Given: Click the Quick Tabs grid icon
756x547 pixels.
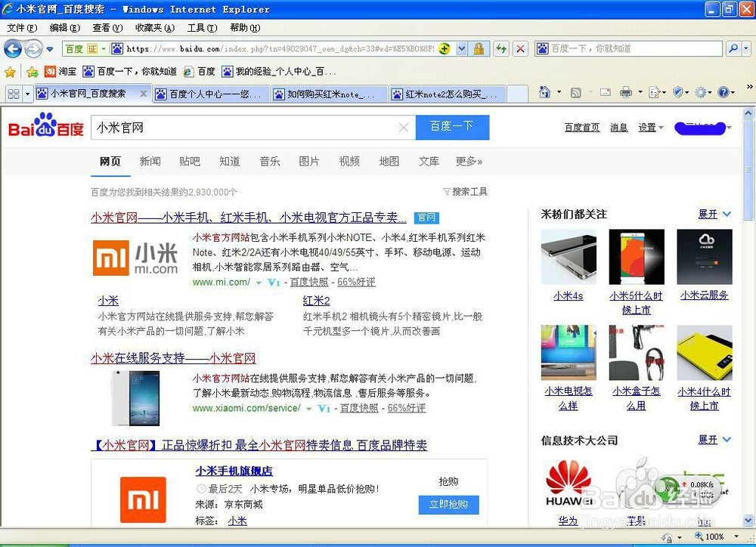Looking at the screenshot, I should [x=14, y=94].
